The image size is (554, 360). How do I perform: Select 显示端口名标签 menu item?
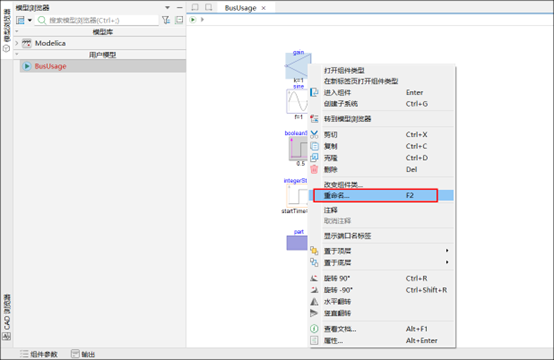pyautogui.click(x=382, y=236)
